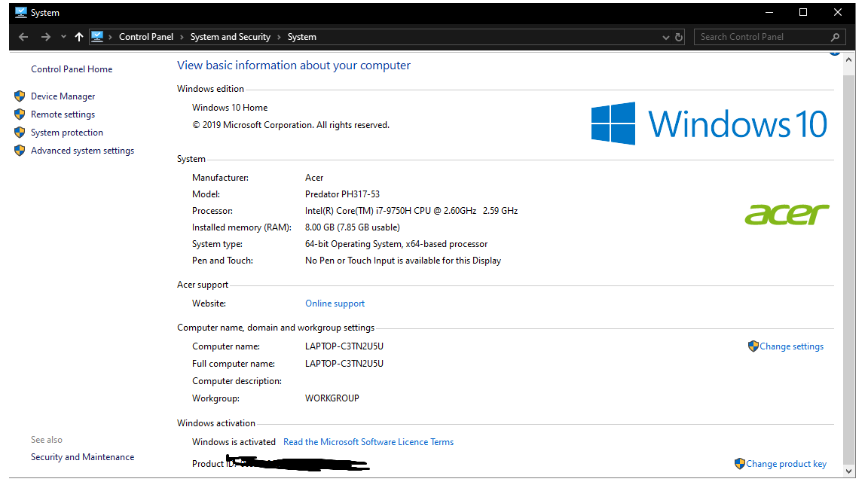Click shield icon beside System protection
The height and width of the screenshot is (488, 868).
tap(20, 133)
